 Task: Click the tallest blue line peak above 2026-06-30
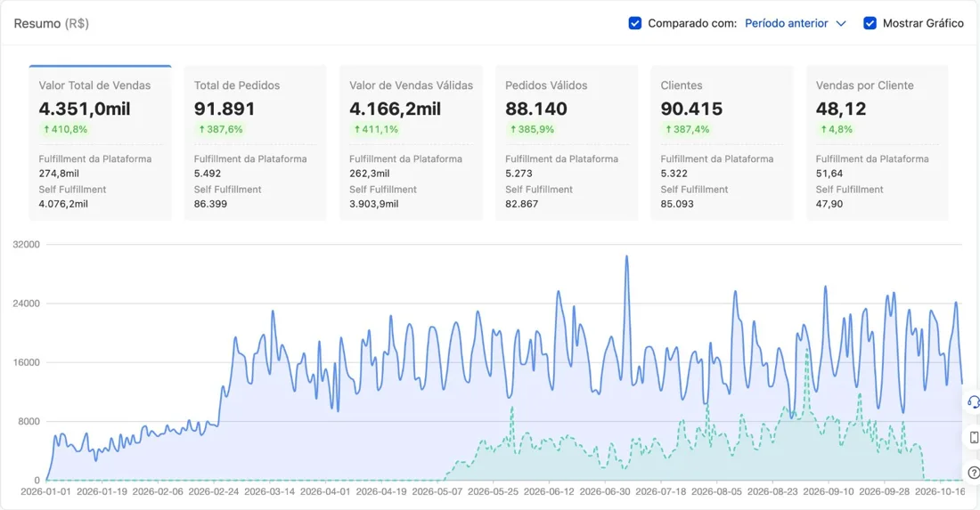tap(626, 256)
